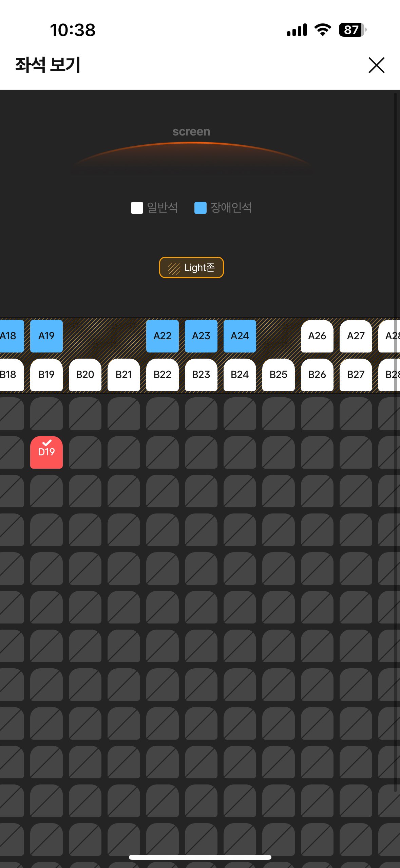Select wheelchair seat A22

[x=163, y=336]
